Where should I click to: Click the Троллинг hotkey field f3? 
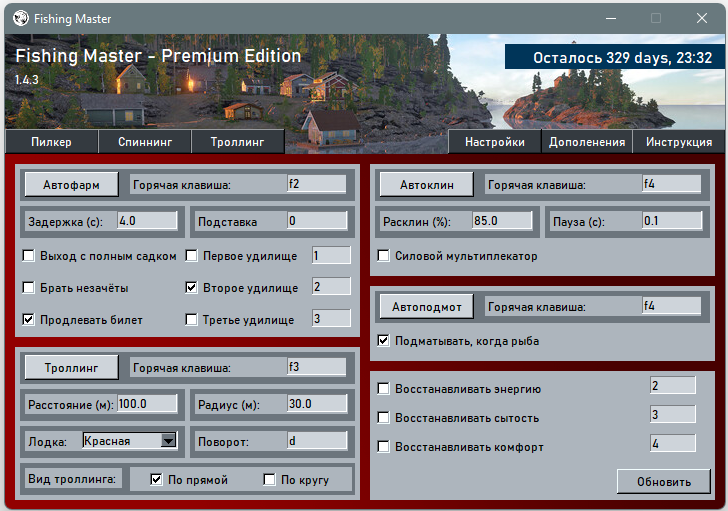tap(317, 367)
